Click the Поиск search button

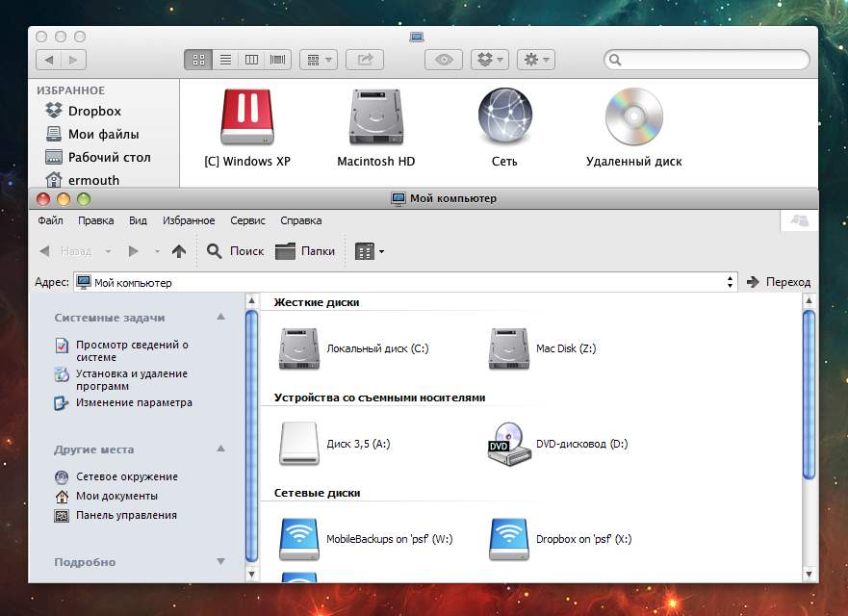(x=235, y=251)
